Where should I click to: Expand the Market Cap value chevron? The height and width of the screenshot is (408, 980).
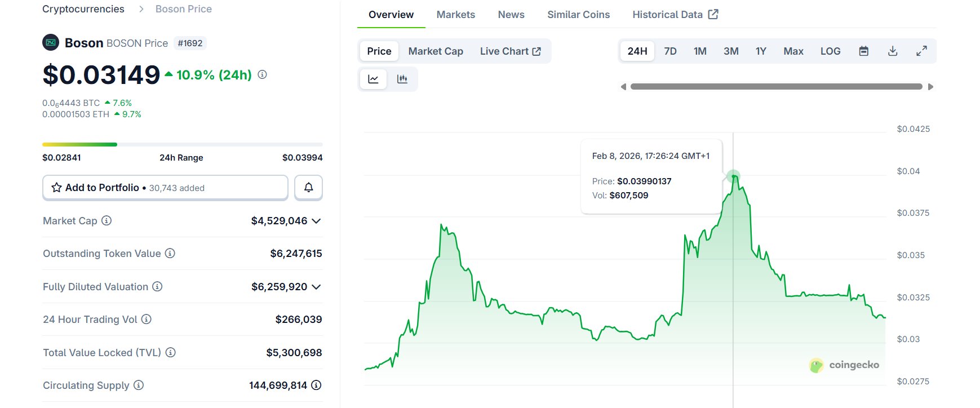tap(316, 221)
